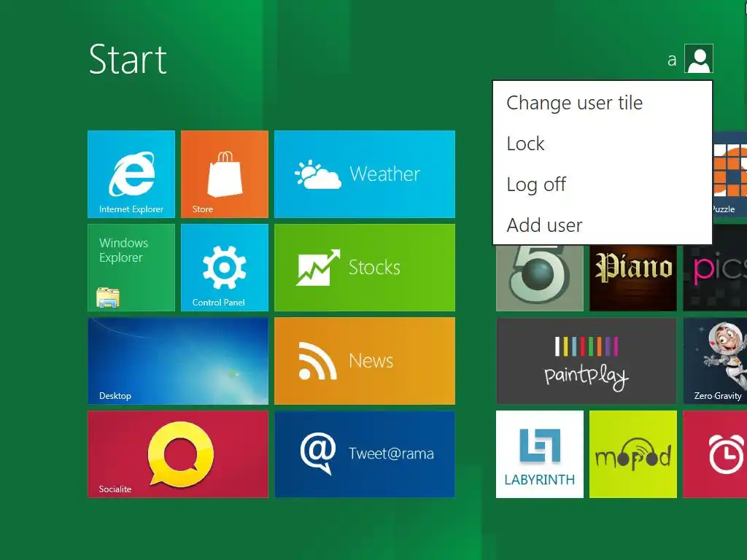Launch the Socialite tile

click(178, 454)
